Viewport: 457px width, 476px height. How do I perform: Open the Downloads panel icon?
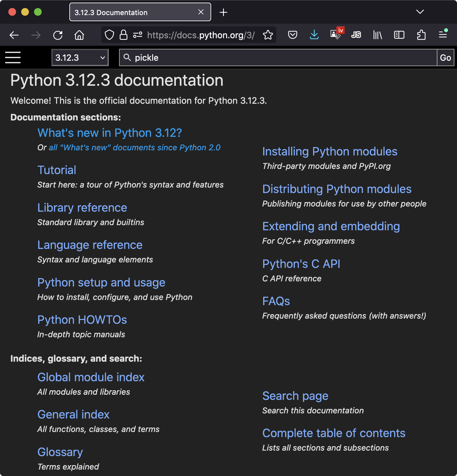[314, 35]
